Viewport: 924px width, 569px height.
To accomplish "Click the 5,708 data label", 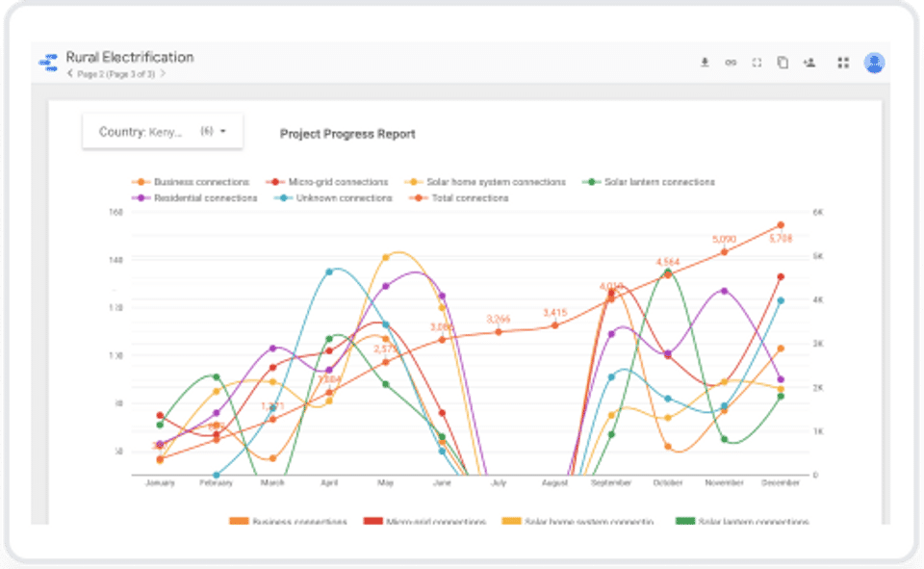I will pyautogui.click(x=781, y=238).
